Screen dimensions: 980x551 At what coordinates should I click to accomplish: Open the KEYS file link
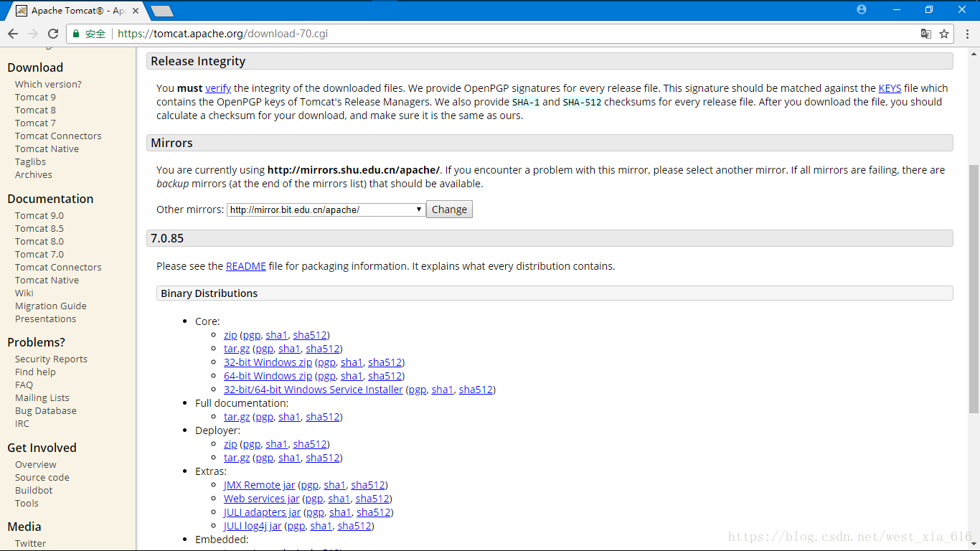point(890,88)
